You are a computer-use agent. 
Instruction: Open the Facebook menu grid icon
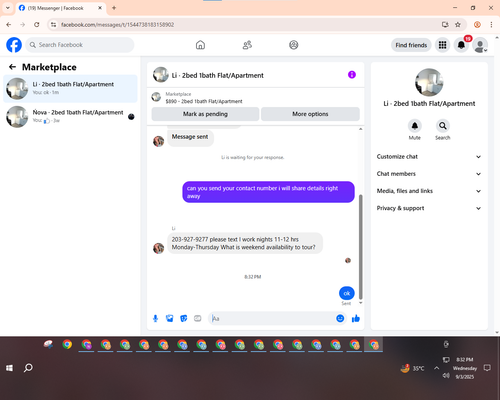point(442,45)
